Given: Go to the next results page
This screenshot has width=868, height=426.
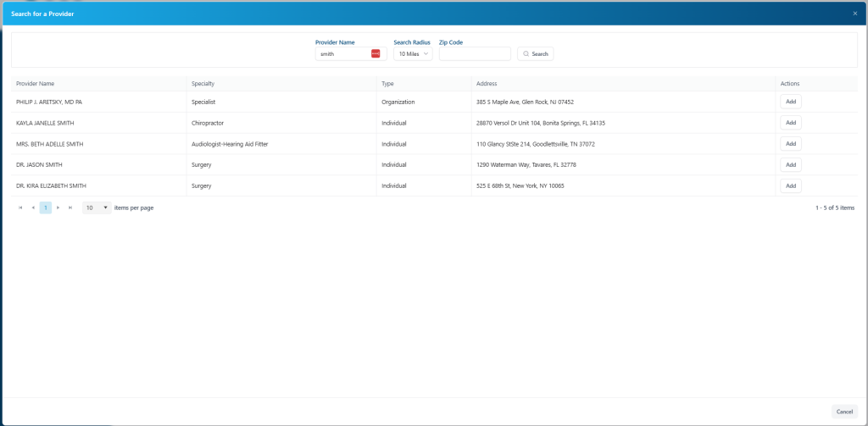Looking at the screenshot, I should 58,207.
